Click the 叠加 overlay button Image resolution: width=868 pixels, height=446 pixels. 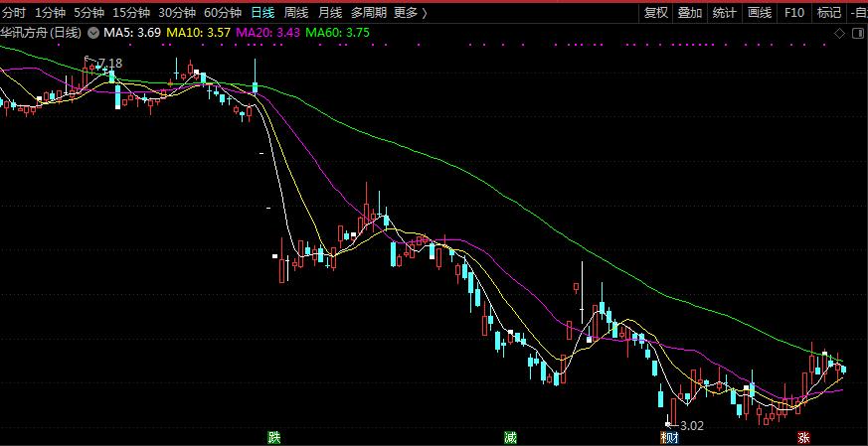click(x=690, y=13)
